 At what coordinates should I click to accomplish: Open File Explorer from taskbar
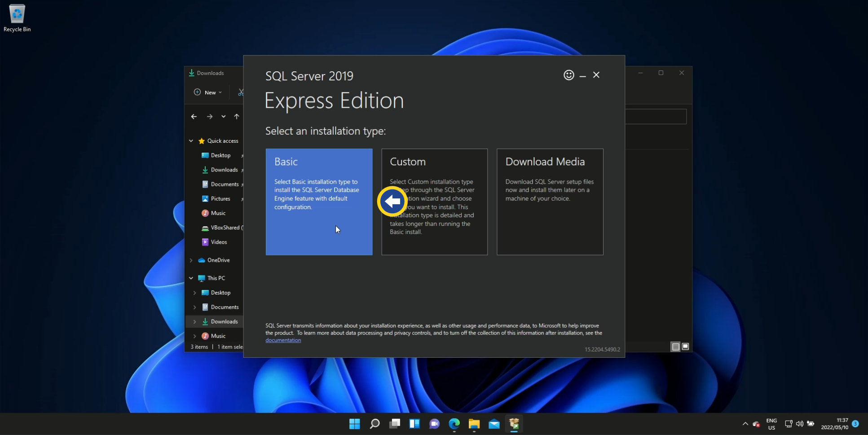coord(474,424)
